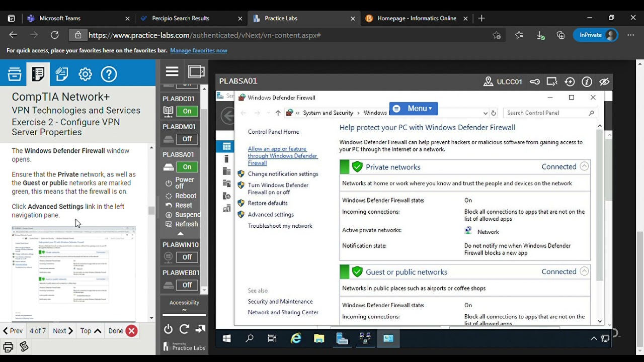The height and width of the screenshot is (362, 644).
Task: Click the key credentials icon in PLABSA01 header
Action: pyautogui.click(x=535, y=81)
